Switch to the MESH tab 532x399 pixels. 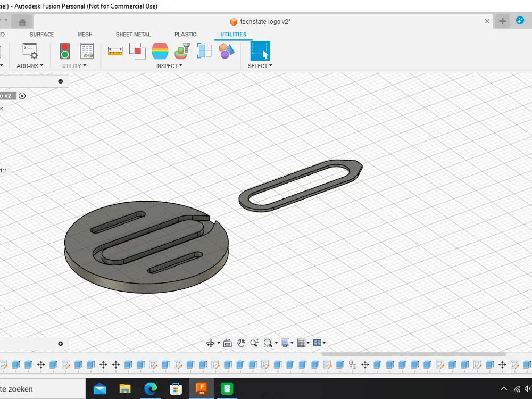pyautogui.click(x=85, y=34)
